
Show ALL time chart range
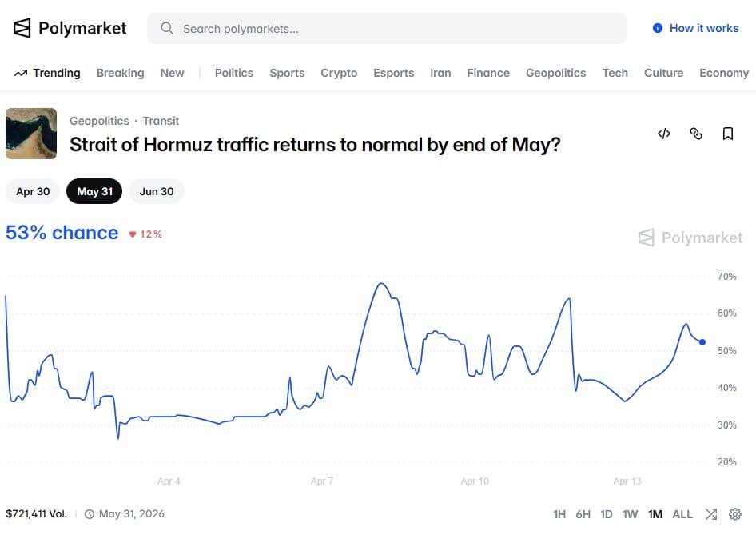click(x=682, y=514)
